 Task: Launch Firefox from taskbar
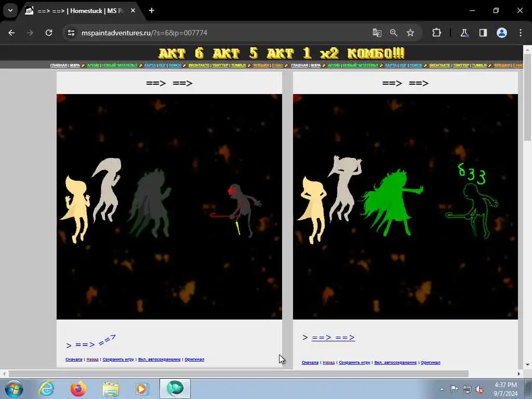78,389
